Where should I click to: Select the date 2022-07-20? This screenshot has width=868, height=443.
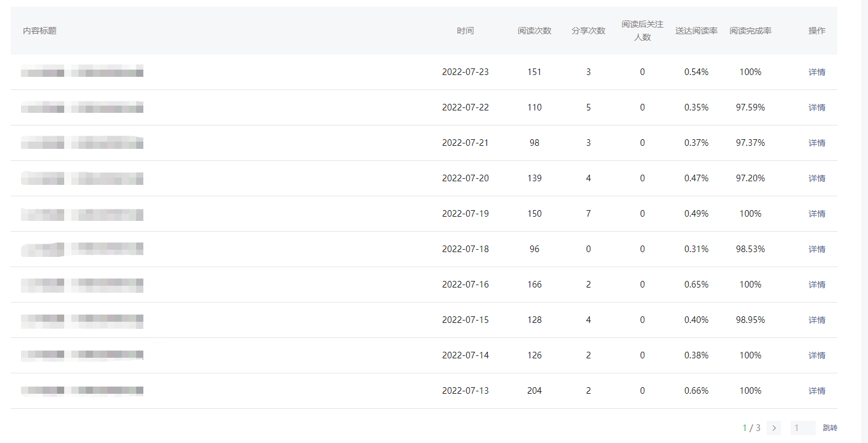tap(465, 178)
